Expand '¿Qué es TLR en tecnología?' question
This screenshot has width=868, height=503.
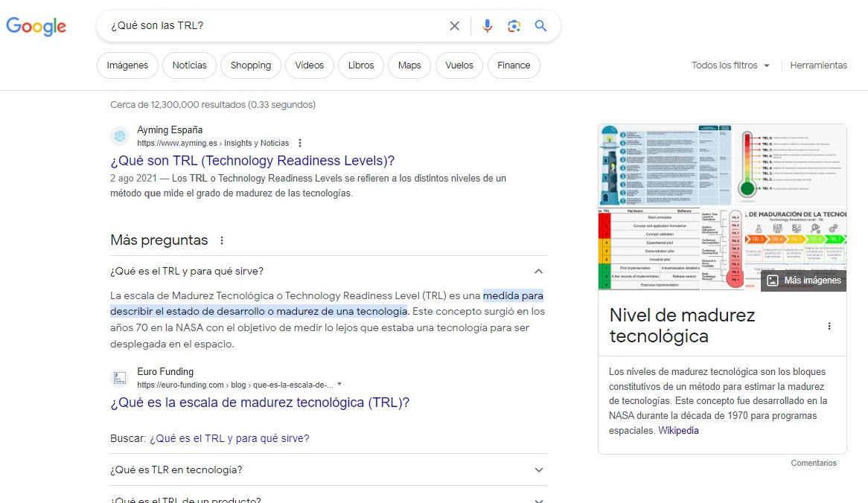328,470
